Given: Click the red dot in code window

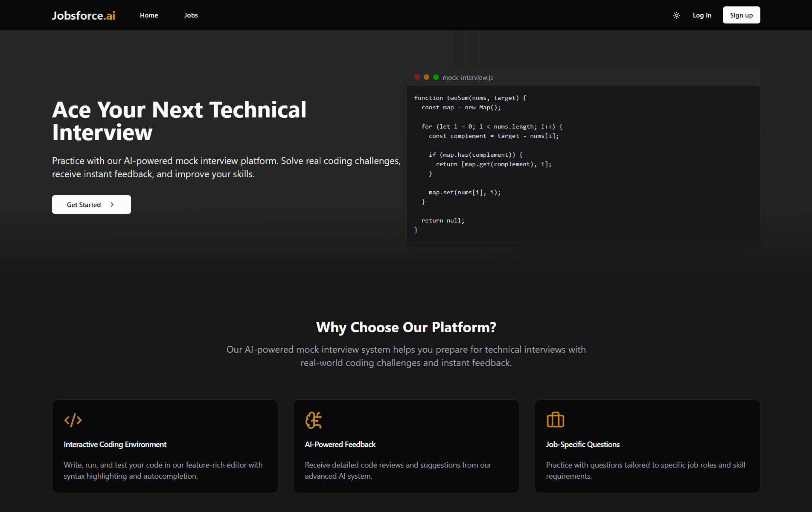Looking at the screenshot, I should 417,77.
